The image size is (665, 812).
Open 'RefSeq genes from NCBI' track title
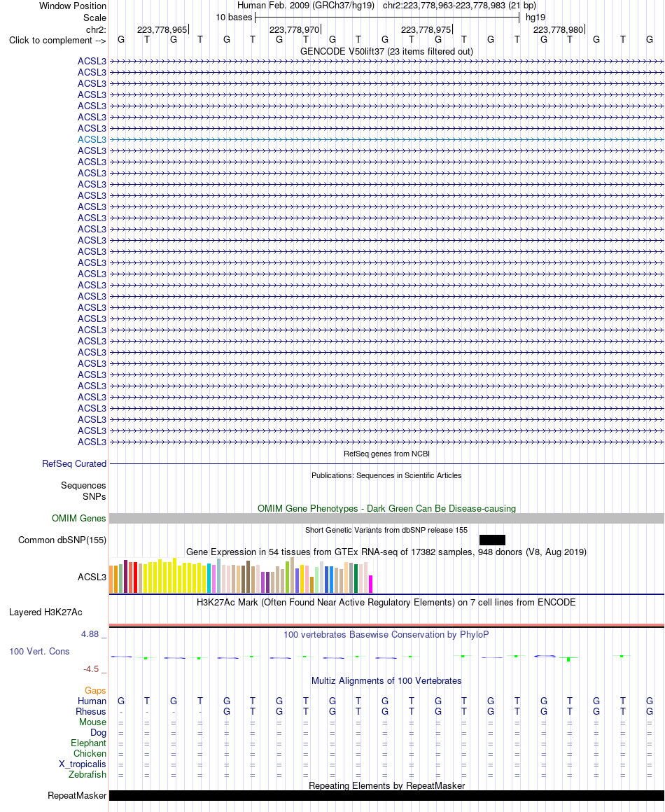tap(386, 454)
